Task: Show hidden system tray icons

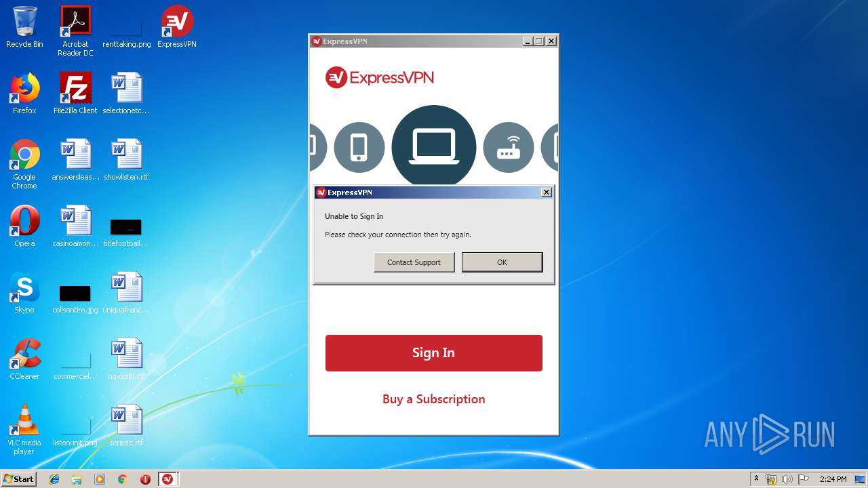Action: [x=756, y=479]
